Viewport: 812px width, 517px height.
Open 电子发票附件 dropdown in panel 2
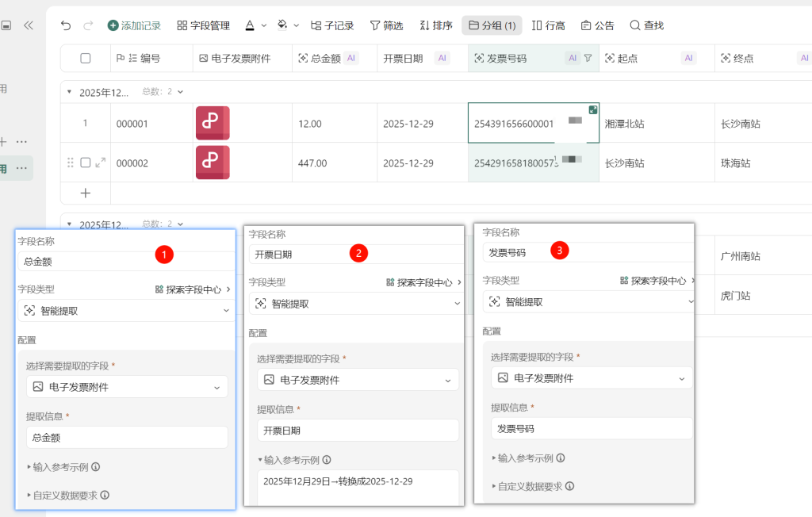pyautogui.click(x=358, y=380)
